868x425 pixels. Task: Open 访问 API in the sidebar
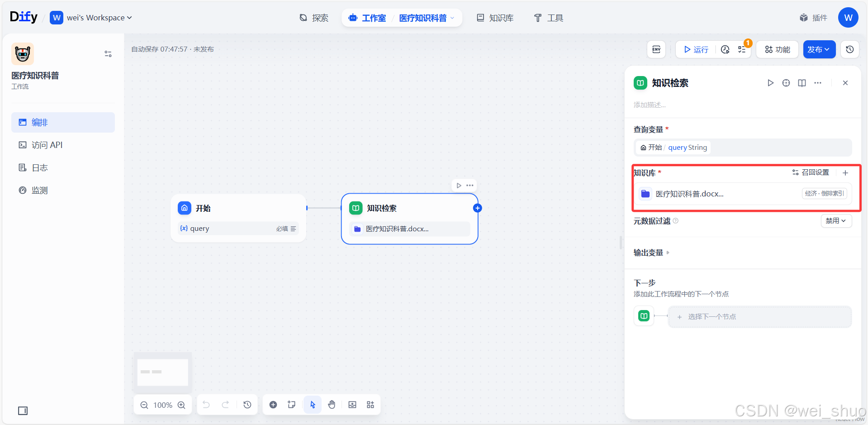pyautogui.click(x=63, y=145)
